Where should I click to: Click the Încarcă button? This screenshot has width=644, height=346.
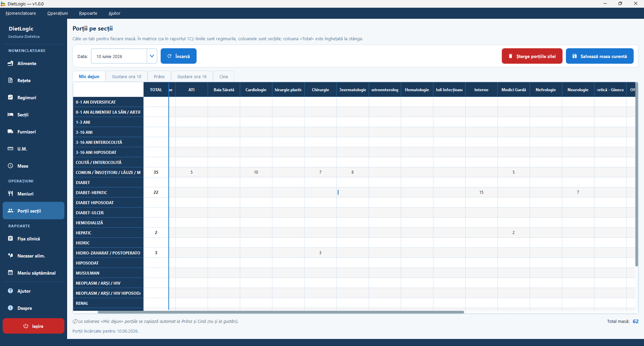point(178,56)
